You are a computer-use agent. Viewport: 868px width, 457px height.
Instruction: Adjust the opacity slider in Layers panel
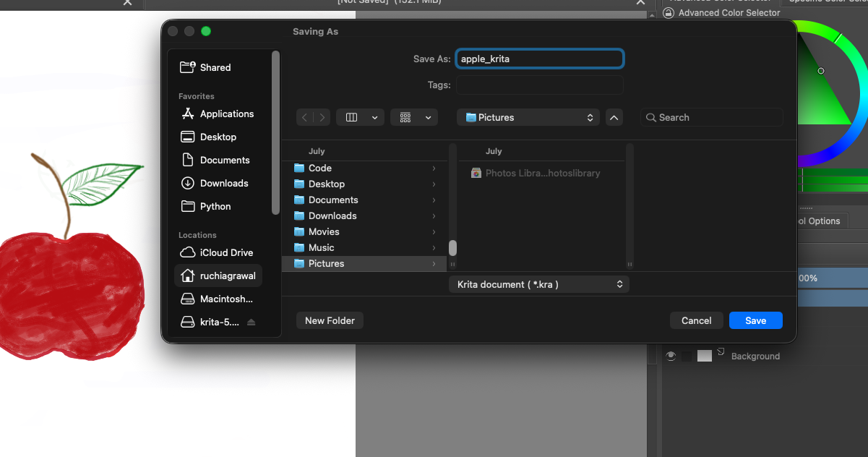click(x=832, y=278)
